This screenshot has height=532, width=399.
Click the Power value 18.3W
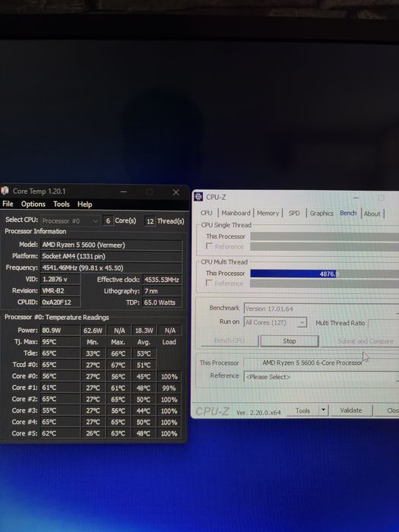(144, 330)
